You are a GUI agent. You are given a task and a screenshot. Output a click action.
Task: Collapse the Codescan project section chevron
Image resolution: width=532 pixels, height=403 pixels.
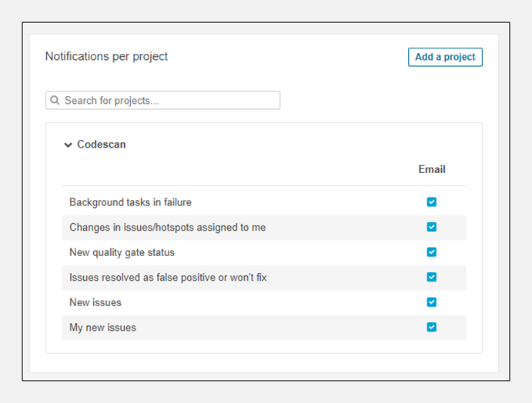(68, 145)
